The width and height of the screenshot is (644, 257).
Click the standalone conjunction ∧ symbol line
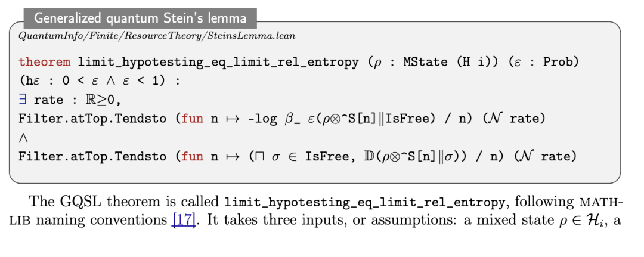tap(23, 138)
